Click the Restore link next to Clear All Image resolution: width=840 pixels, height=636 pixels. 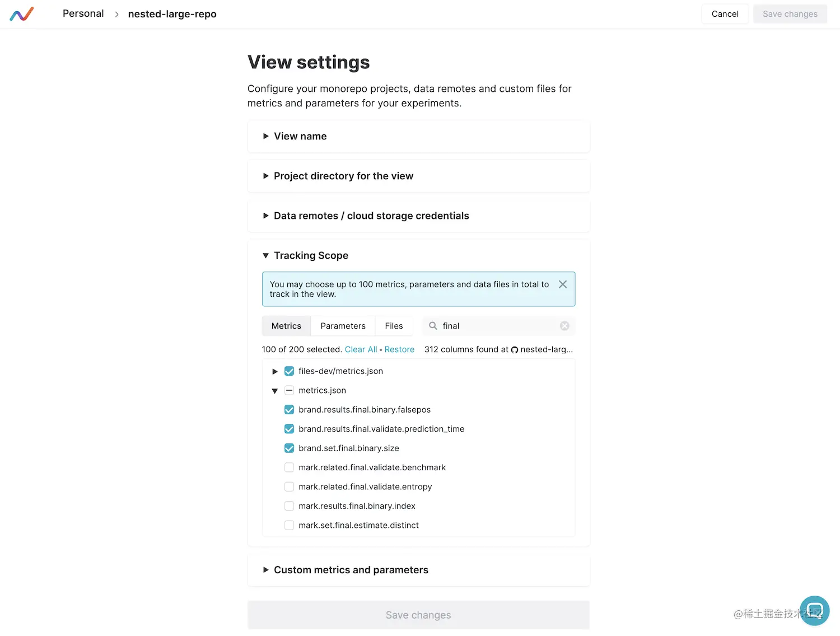tap(399, 349)
